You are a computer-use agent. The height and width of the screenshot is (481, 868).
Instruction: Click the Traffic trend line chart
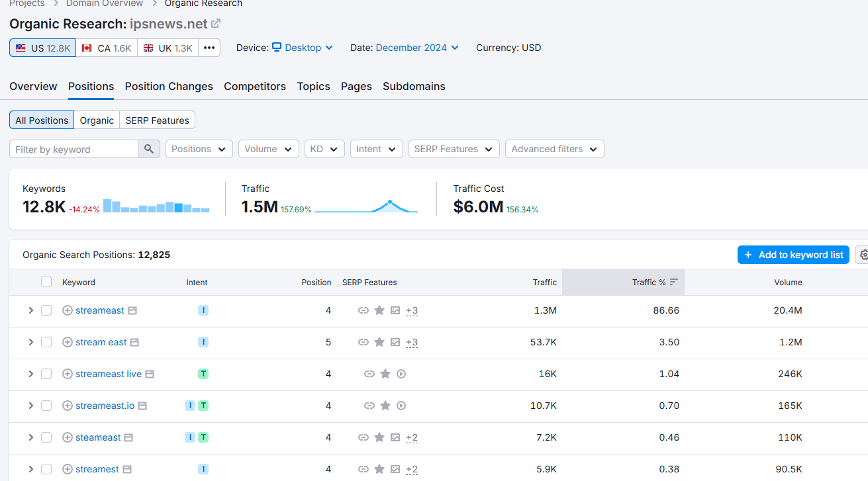[366, 206]
